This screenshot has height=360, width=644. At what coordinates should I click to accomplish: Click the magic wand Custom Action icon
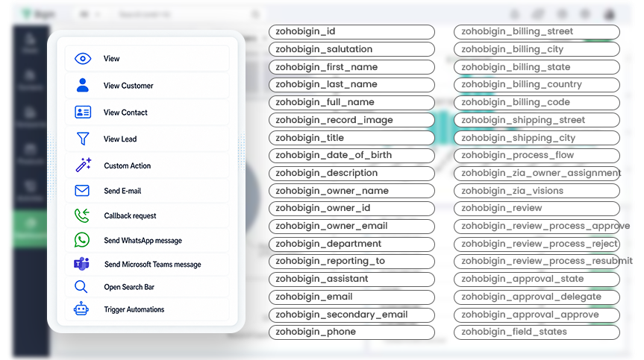(83, 165)
